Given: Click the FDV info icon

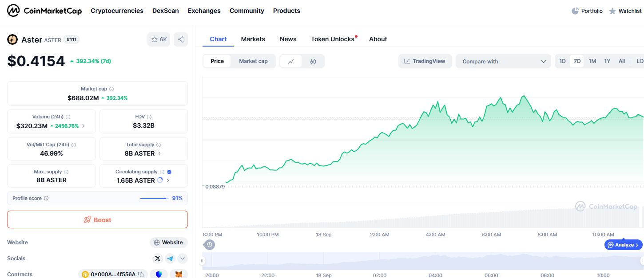Looking at the screenshot, I should 149,117.
